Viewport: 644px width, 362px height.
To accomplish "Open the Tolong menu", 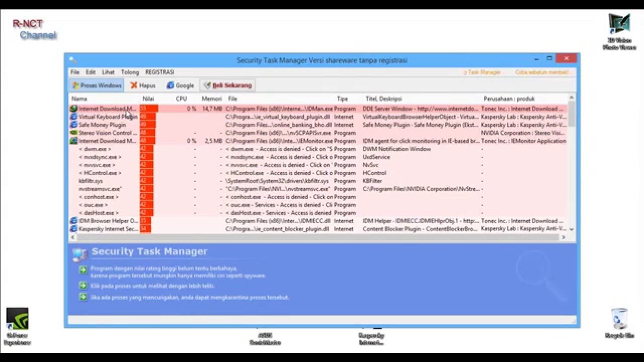I will [x=130, y=72].
